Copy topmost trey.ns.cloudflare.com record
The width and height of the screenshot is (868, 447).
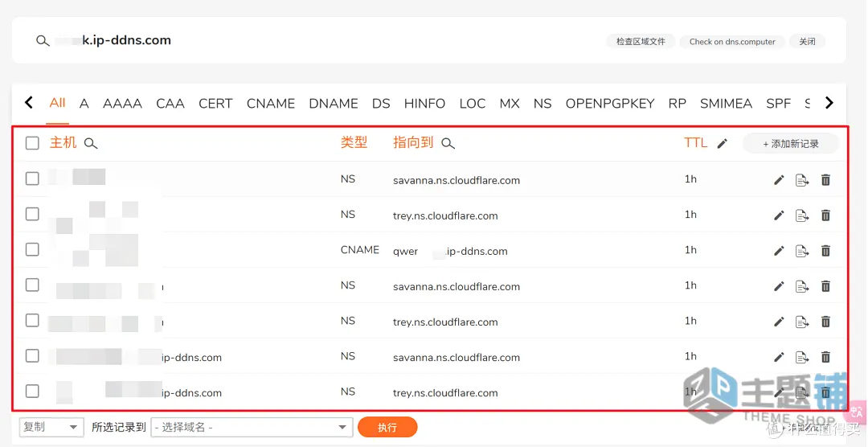click(x=801, y=215)
